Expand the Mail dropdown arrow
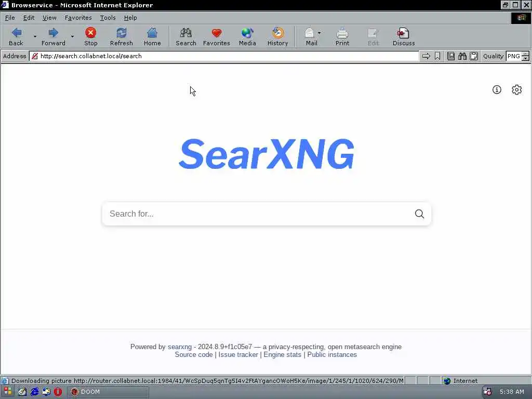The height and width of the screenshot is (399, 532). (320, 33)
